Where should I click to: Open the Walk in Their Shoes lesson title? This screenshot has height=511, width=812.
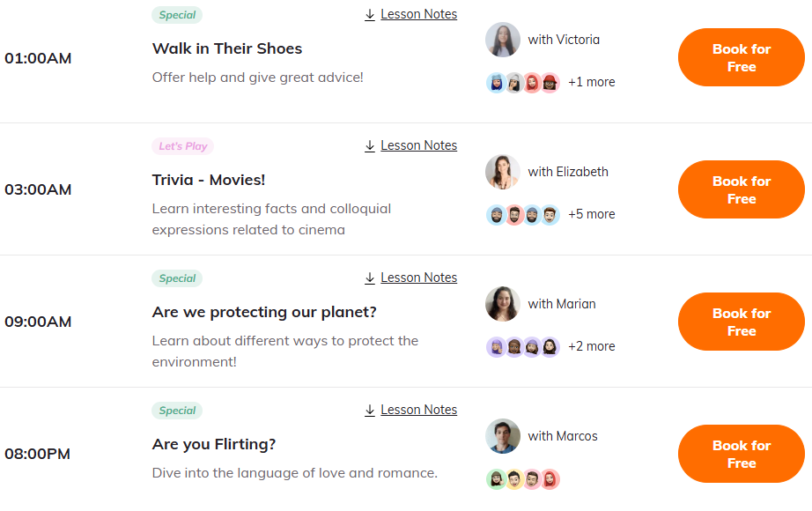pyautogui.click(x=226, y=48)
